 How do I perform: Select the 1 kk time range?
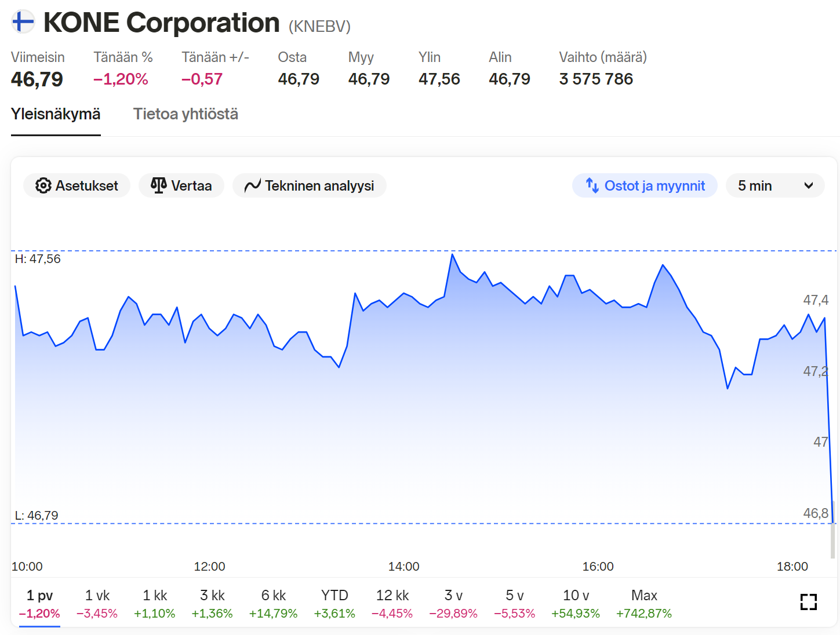pyautogui.click(x=155, y=604)
